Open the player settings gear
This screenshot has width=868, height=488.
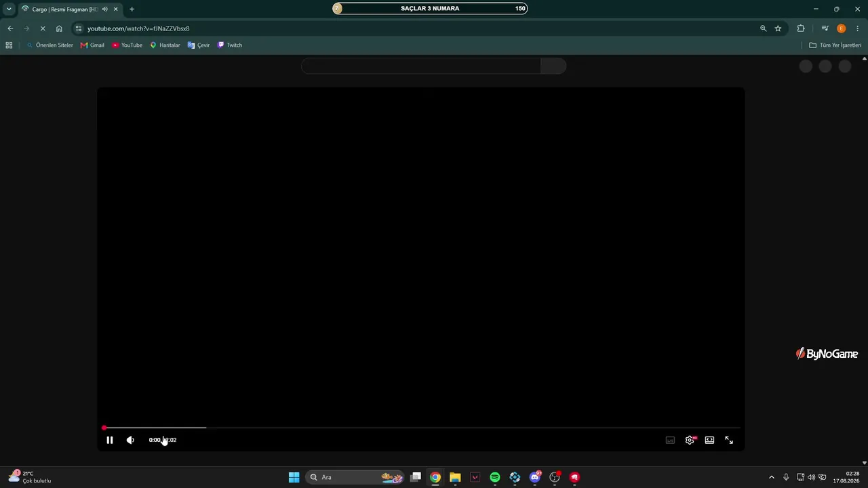(x=690, y=440)
